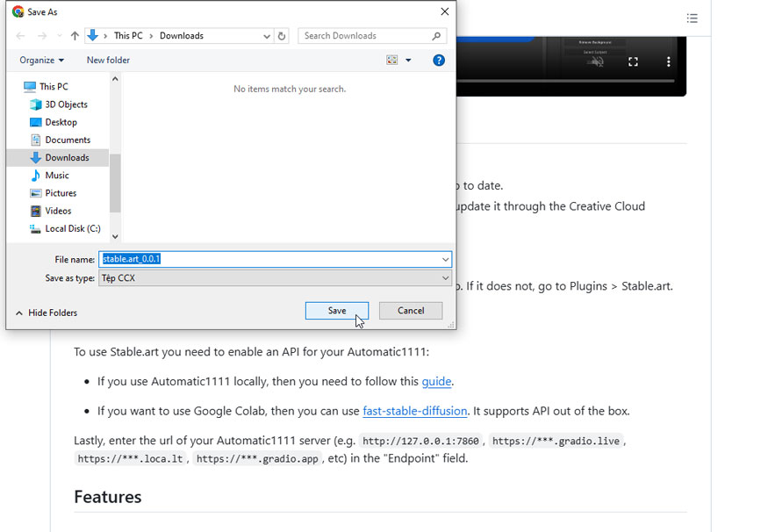
Task: Expand the This PC tree node
Action: click(x=18, y=87)
